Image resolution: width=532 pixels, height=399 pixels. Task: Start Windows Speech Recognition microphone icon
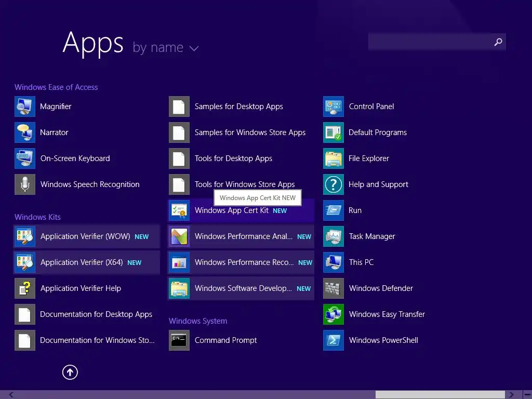pyautogui.click(x=25, y=184)
